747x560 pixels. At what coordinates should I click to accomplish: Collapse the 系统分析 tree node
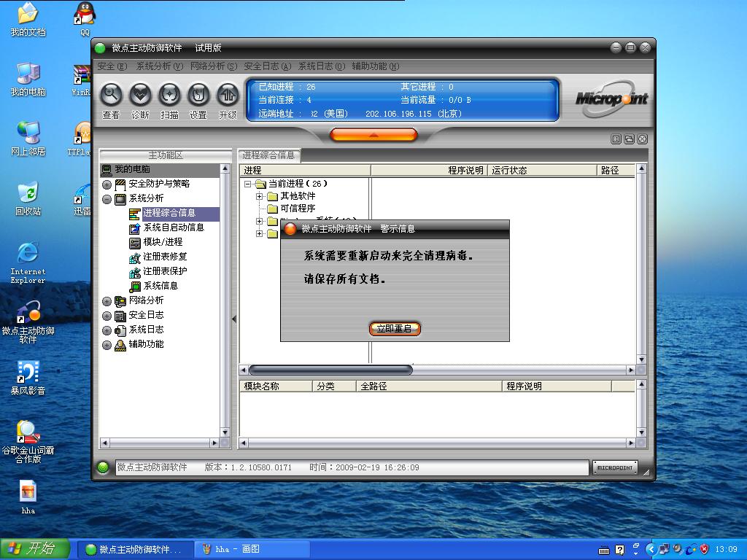coord(107,199)
